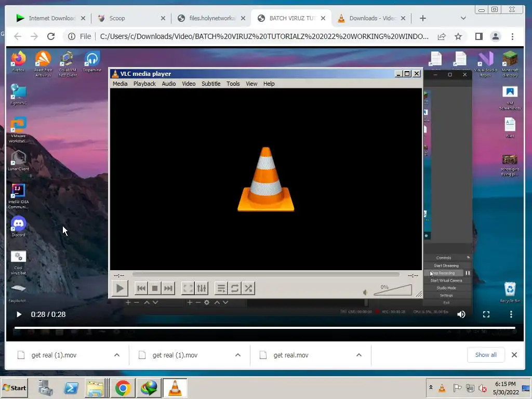The width and height of the screenshot is (532, 399).
Task: Bookmark this page star icon
Action: pyautogui.click(x=458, y=36)
